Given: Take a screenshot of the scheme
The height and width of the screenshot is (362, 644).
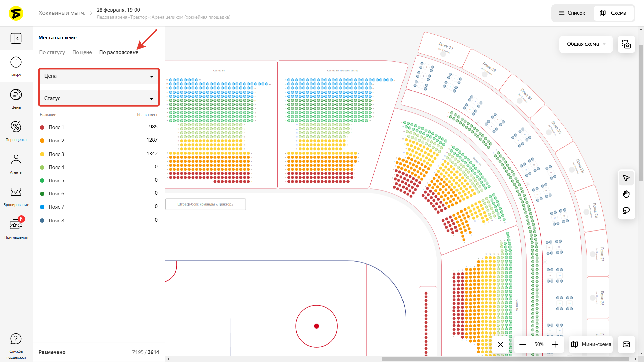Looking at the screenshot, I should coord(626,44).
